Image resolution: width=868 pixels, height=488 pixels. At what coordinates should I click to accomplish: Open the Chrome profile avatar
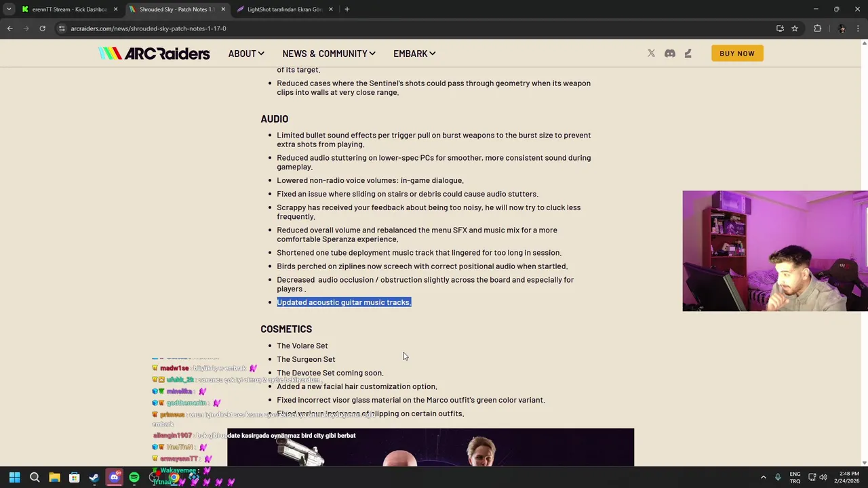842,28
